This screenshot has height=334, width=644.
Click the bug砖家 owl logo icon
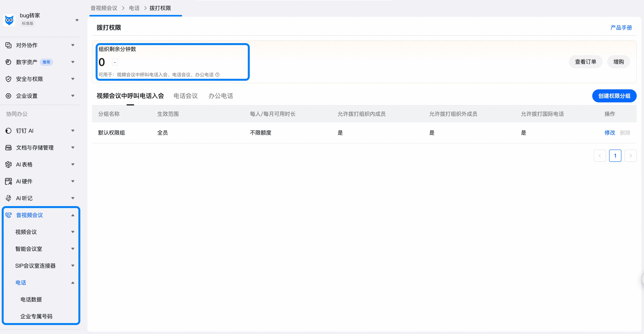point(9,20)
